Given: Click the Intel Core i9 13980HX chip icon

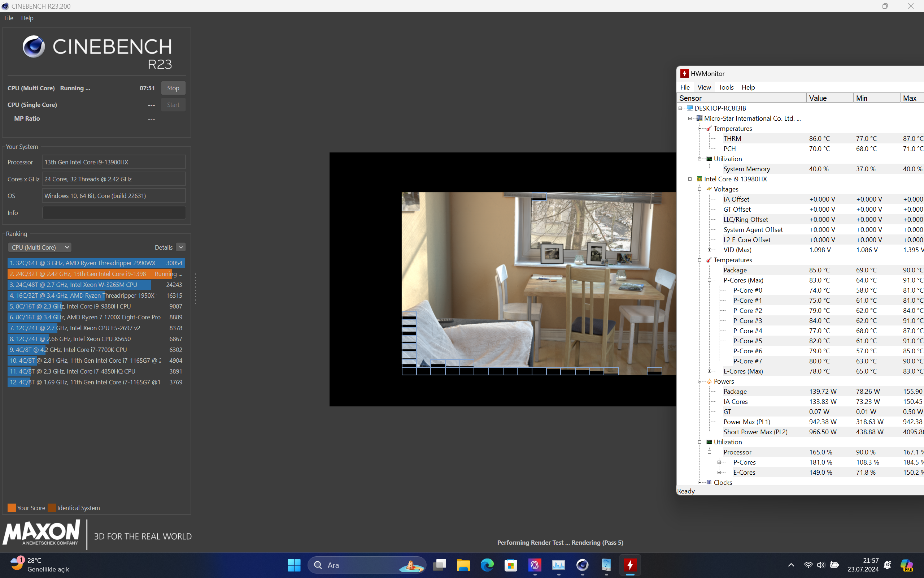Looking at the screenshot, I should click(699, 179).
